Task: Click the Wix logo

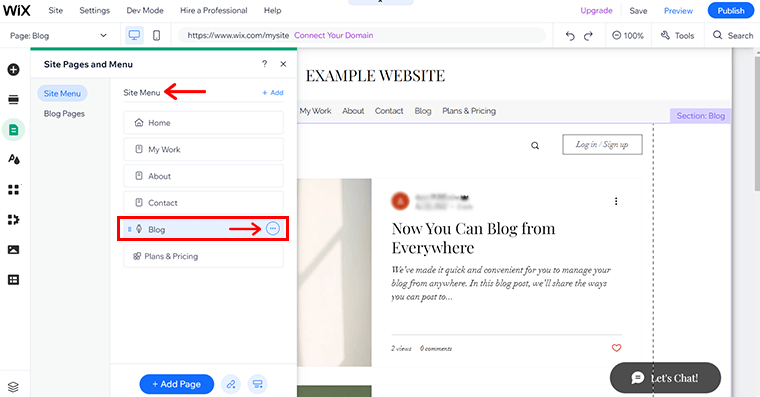Action: (x=17, y=11)
